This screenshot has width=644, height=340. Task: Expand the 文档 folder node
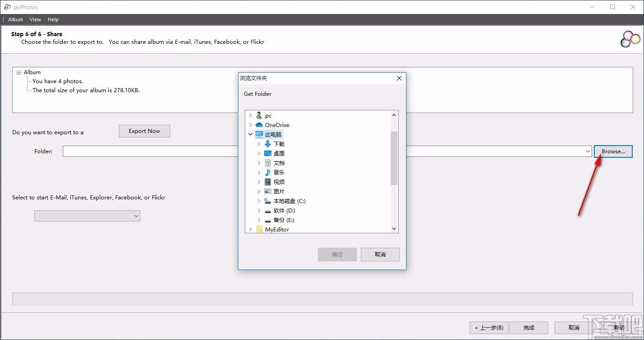[x=259, y=163]
